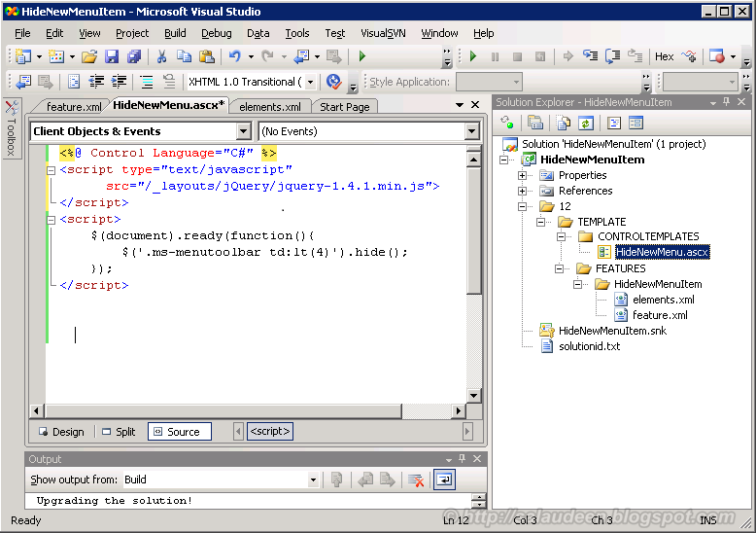This screenshot has width=756, height=533.
Task: Click the Copy toolbar icon
Action: [x=184, y=56]
